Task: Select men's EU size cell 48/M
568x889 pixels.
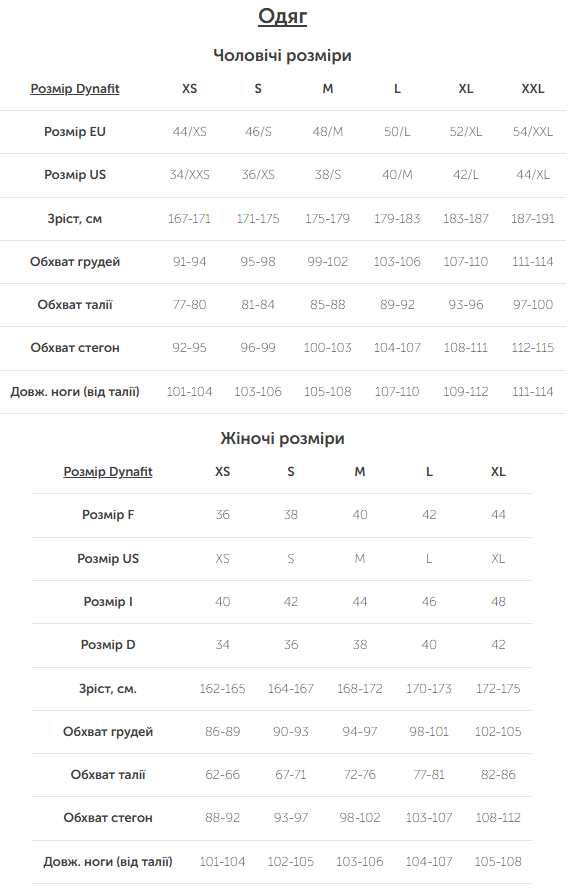Action: coord(328,132)
